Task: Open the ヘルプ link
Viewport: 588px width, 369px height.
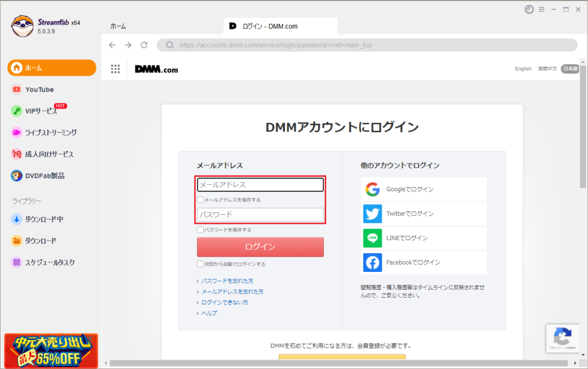Action: pyautogui.click(x=209, y=313)
